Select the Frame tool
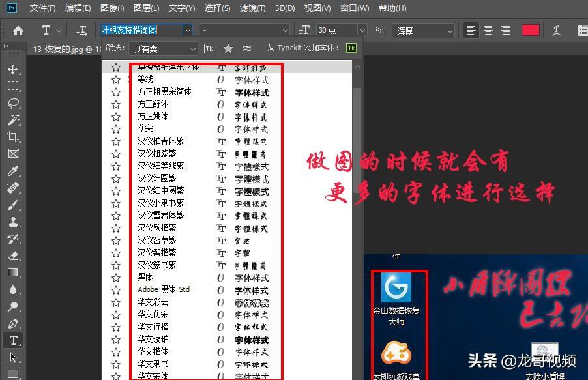This screenshot has height=380, width=588. (13, 154)
